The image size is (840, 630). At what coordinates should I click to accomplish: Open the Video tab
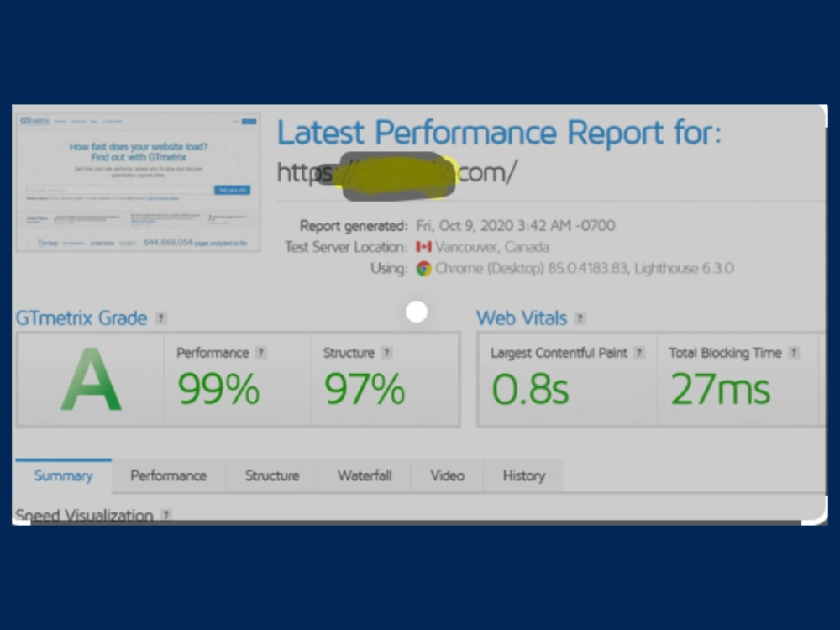coord(448,475)
